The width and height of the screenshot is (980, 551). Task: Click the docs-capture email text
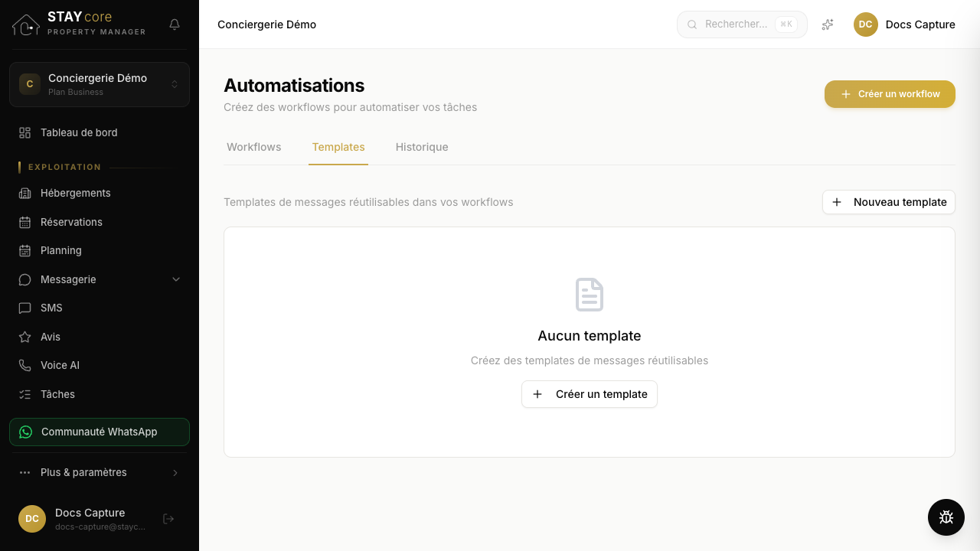[x=100, y=527]
